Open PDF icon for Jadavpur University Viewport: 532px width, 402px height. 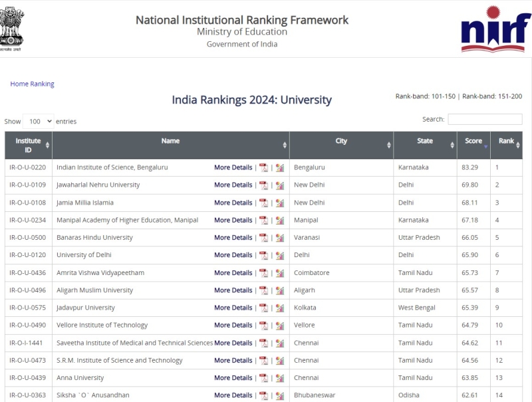tap(263, 308)
